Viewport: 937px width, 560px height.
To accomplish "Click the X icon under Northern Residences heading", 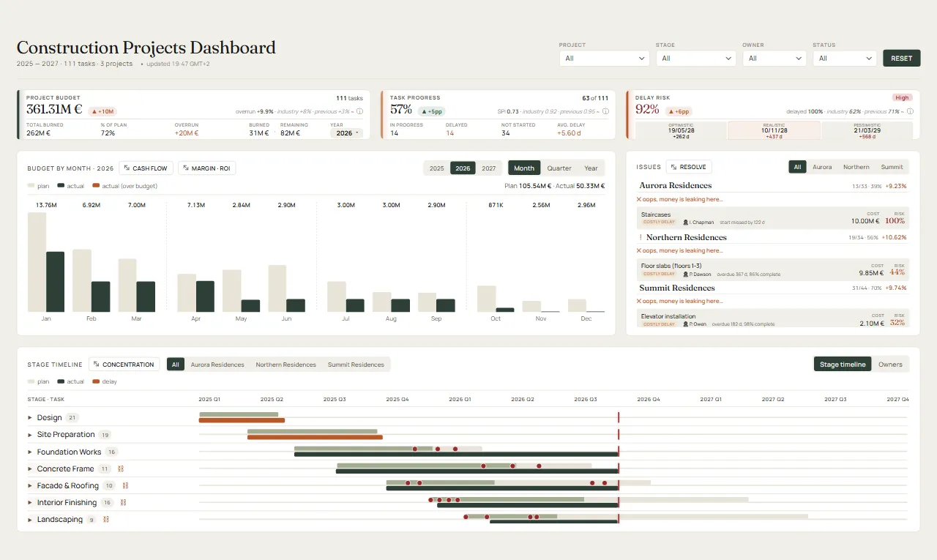I will [x=639, y=250].
